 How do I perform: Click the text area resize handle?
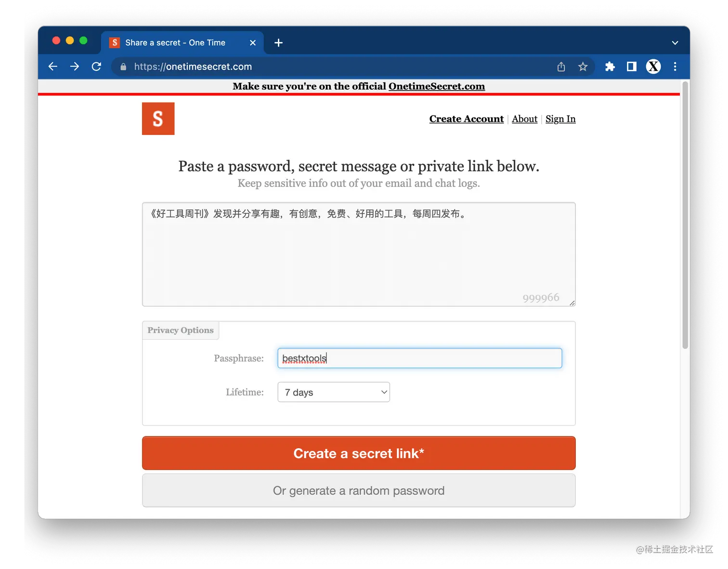click(572, 303)
